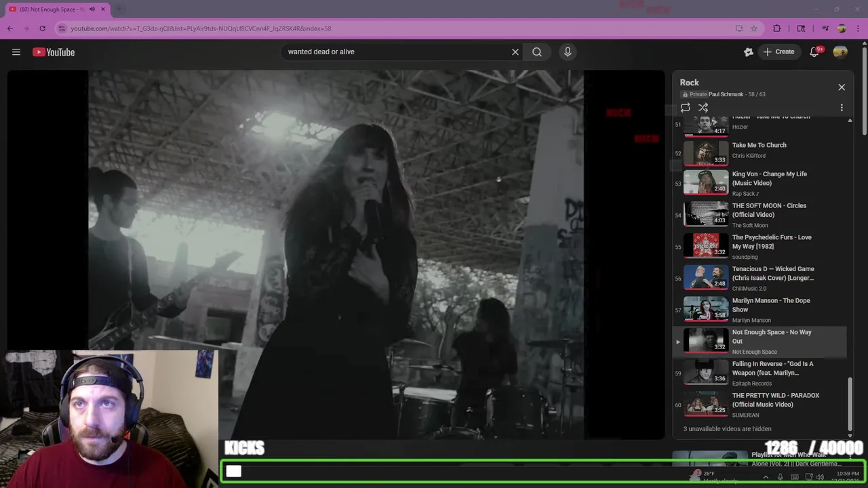Play Falling In Reverse God Is A Weapon
The image size is (868, 488).
pyautogui.click(x=759, y=373)
